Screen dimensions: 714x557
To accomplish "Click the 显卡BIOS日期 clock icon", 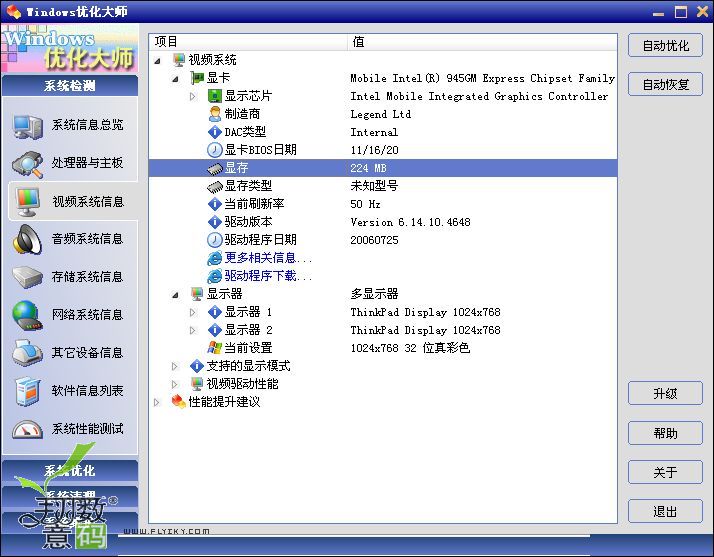I will click(x=214, y=150).
